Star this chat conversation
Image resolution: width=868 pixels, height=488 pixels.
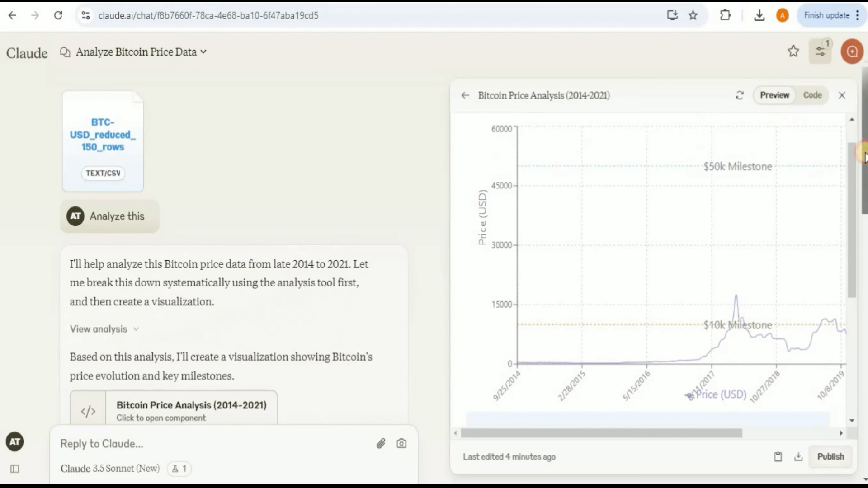click(793, 52)
